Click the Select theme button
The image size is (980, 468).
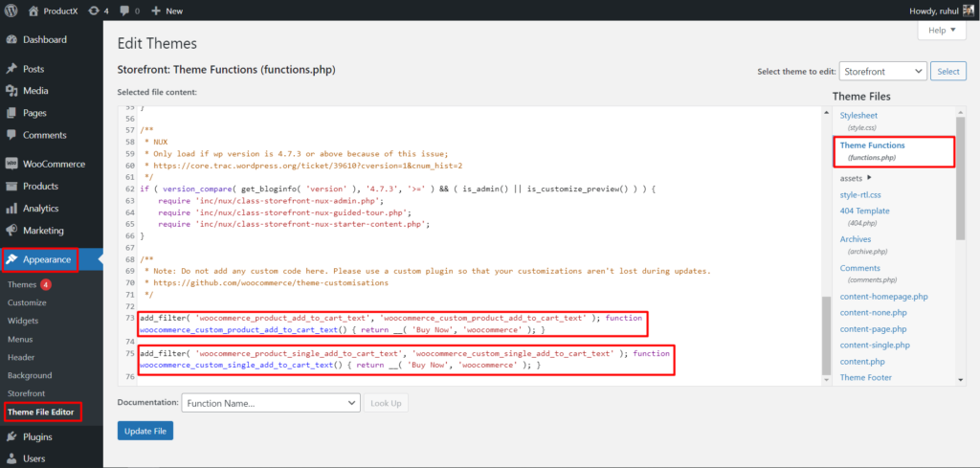point(948,71)
